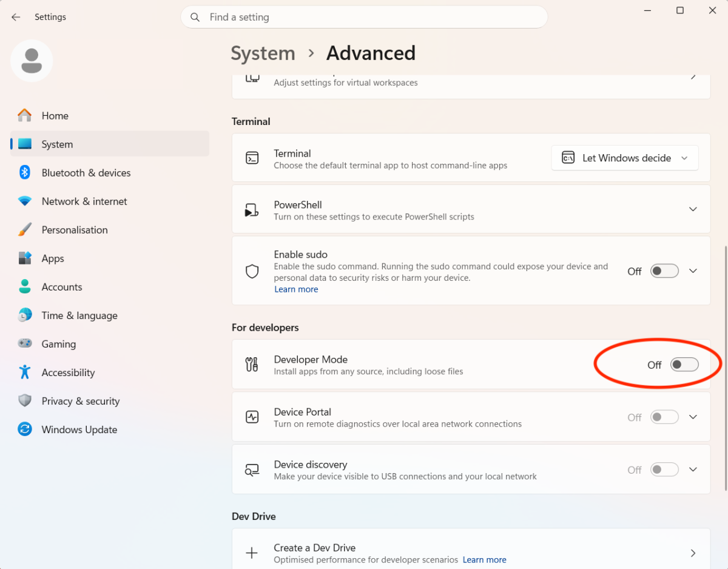The width and height of the screenshot is (728, 569).
Task: Toggle the Enable sudo switch
Action: coord(664,271)
